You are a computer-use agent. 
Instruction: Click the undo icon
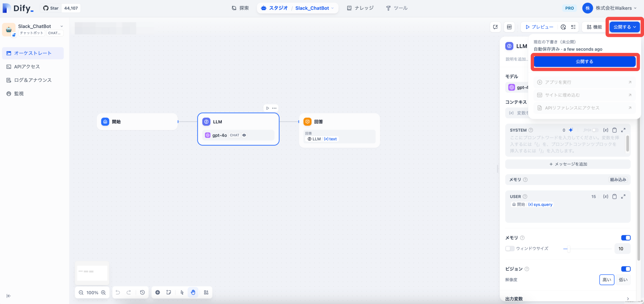[x=118, y=292]
